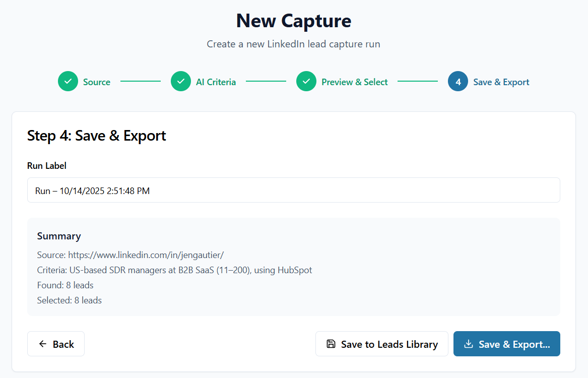Image resolution: width=588 pixels, height=378 pixels.
Task: Select the Save & Export step label
Action: 501,82
